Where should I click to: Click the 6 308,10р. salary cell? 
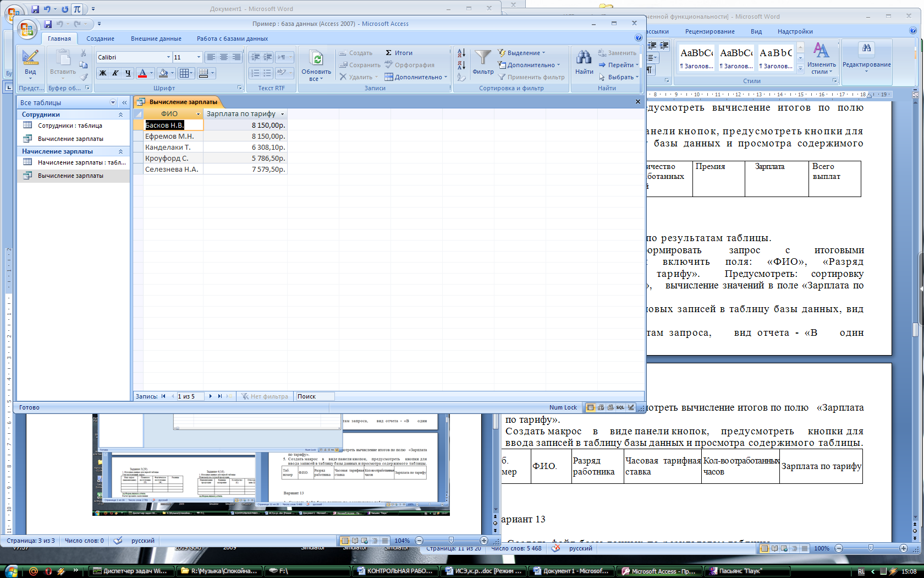pyautogui.click(x=245, y=147)
